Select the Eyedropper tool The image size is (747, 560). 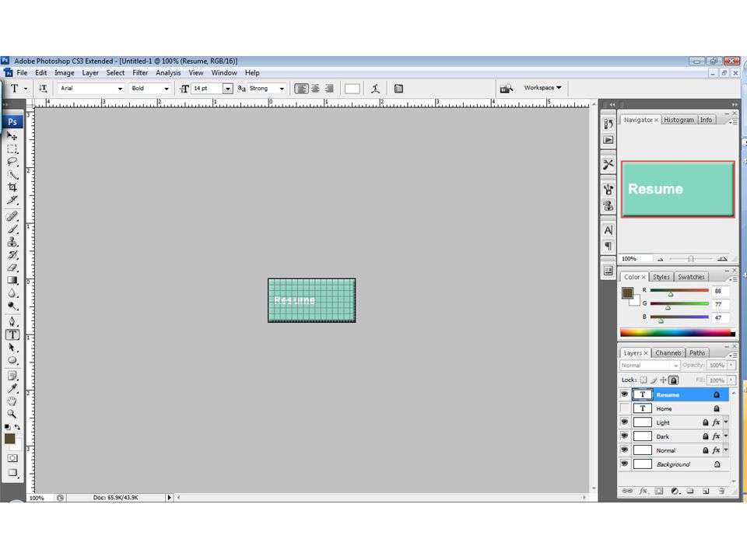click(12, 389)
